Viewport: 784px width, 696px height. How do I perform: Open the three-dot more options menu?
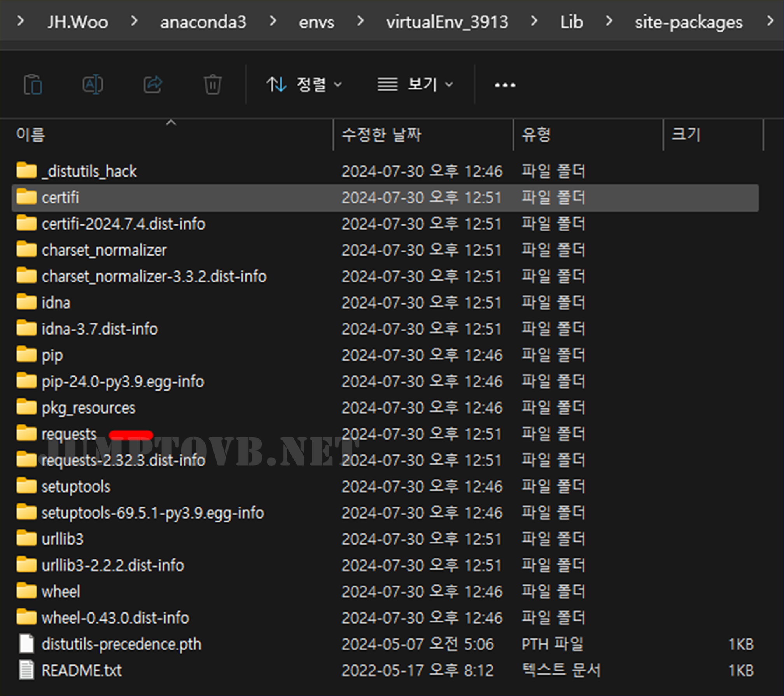[505, 85]
